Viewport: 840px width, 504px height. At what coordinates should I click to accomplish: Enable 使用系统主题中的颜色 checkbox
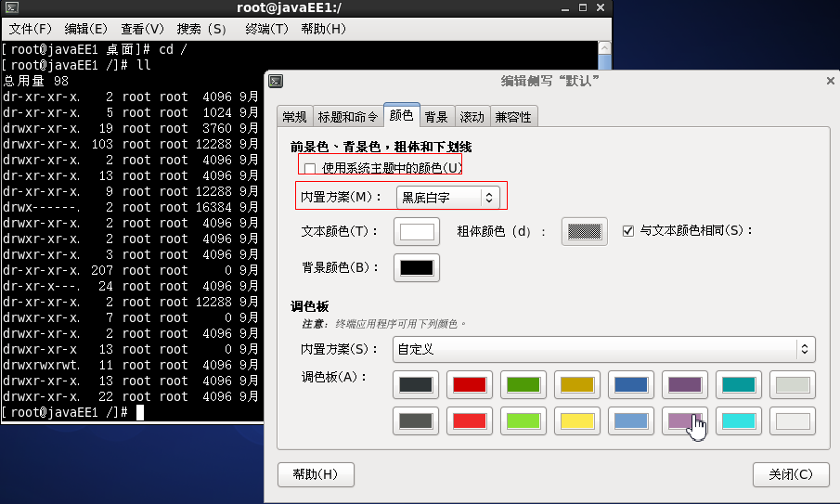(310, 168)
